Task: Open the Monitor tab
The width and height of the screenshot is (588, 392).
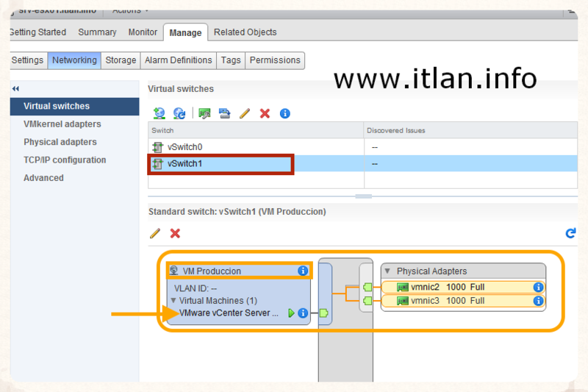Action: (x=143, y=32)
